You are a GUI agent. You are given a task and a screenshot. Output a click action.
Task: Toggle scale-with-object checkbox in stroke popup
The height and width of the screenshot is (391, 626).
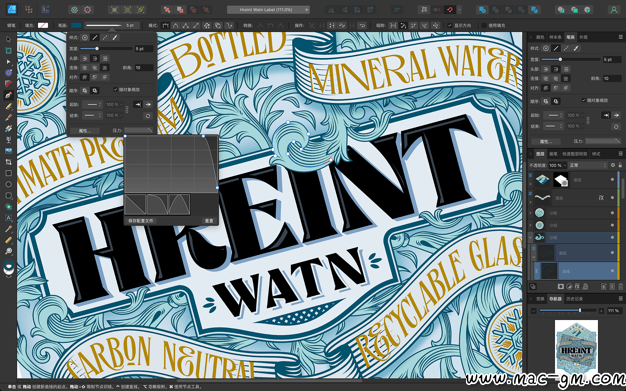pos(115,89)
